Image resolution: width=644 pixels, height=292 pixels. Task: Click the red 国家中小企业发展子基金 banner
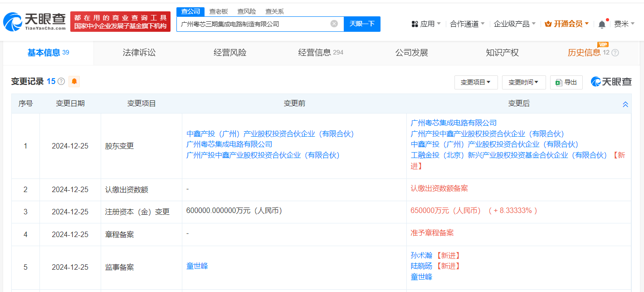pos(120,22)
